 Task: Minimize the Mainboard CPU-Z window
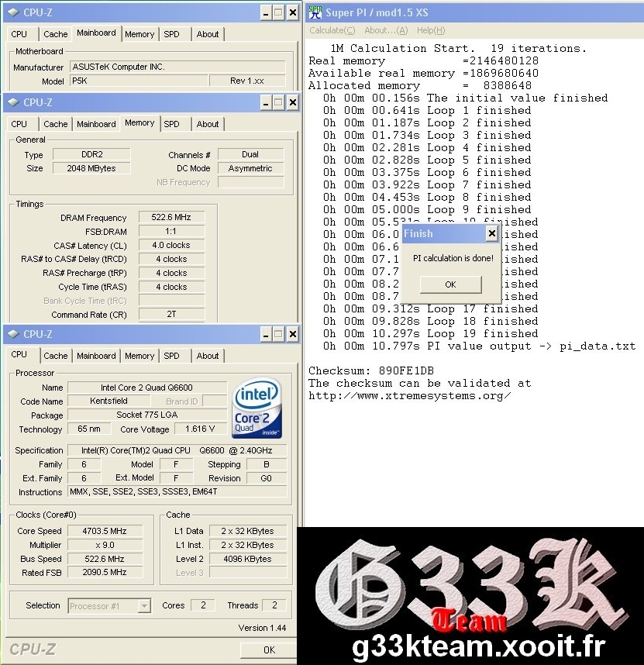click(x=265, y=12)
